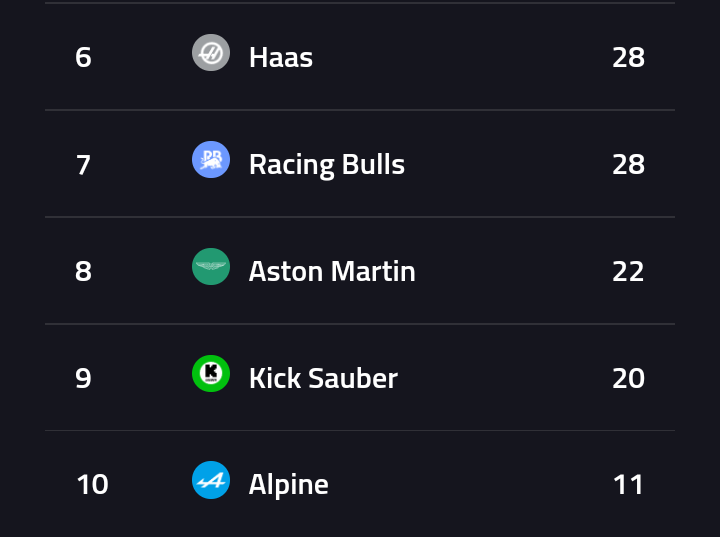Open the Haas team name link
Image resolution: width=720 pixels, height=537 pixels.
tap(281, 57)
